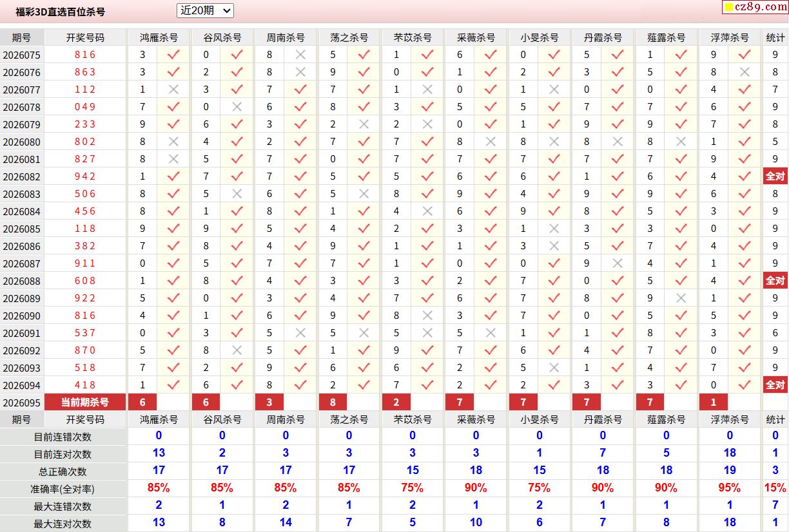Click the check mark for 周南杀号 in row 2026088

point(300,281)
